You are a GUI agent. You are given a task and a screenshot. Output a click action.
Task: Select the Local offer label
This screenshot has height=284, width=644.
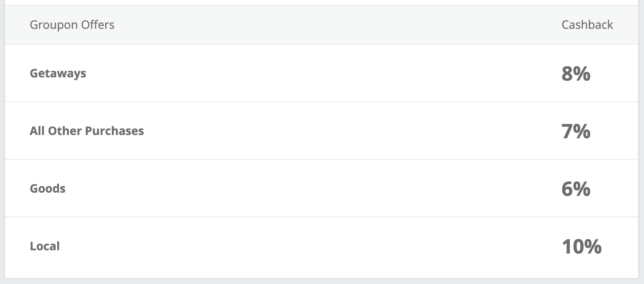45,246
